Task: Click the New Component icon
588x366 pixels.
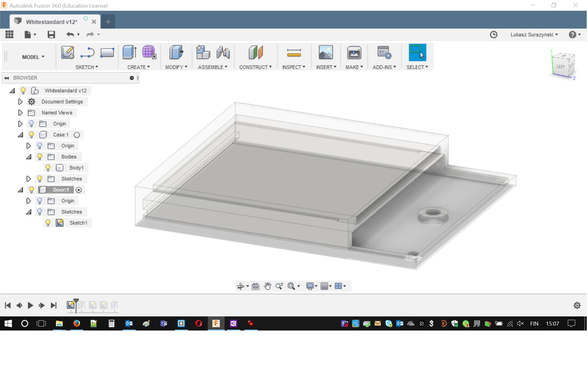Action: tap(203, 52)
